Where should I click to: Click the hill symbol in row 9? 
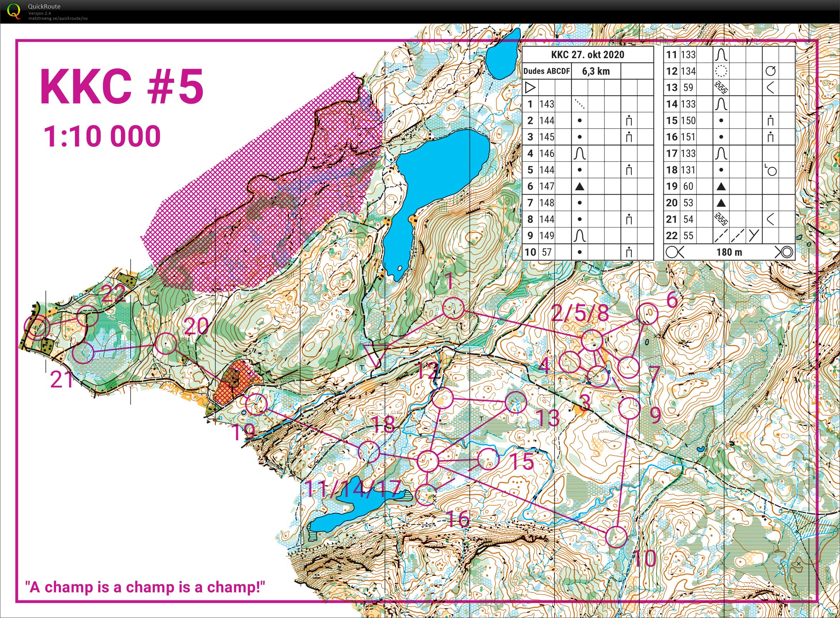(579, 236)
